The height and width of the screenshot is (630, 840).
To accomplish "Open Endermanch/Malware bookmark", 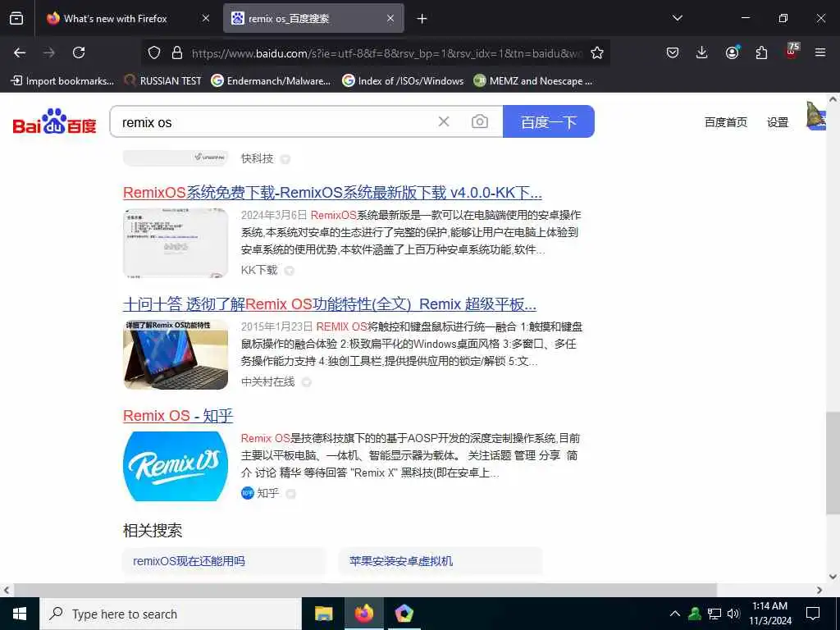I will click(x=271, y=81).
